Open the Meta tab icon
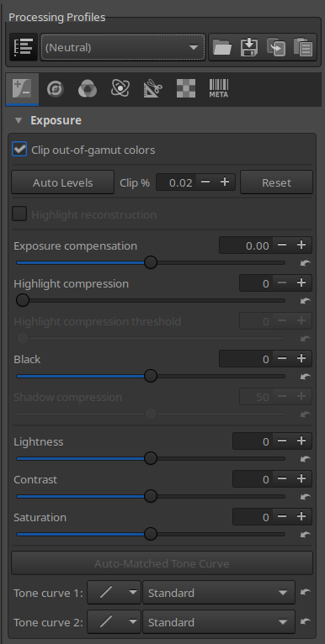Image resolution: width=325 pixels, height=644 pixels. click(218, 89)
